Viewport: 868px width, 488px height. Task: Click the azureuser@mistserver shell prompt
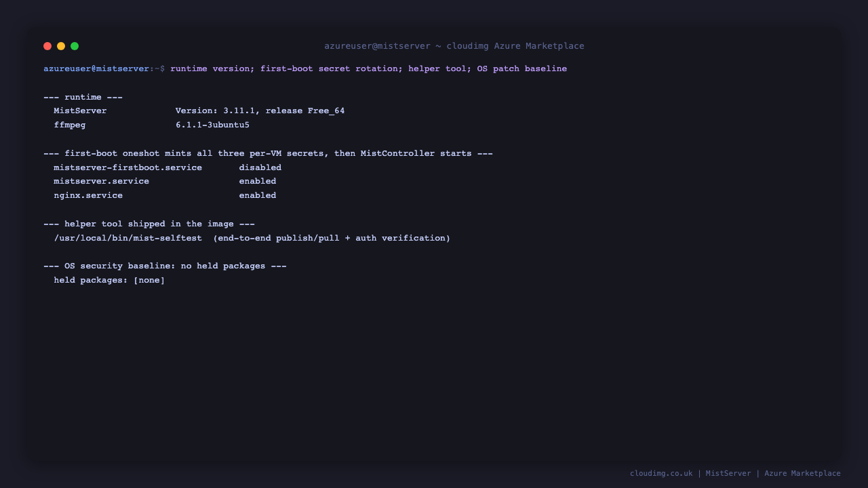pyautogui.click(x=104, y=68)
